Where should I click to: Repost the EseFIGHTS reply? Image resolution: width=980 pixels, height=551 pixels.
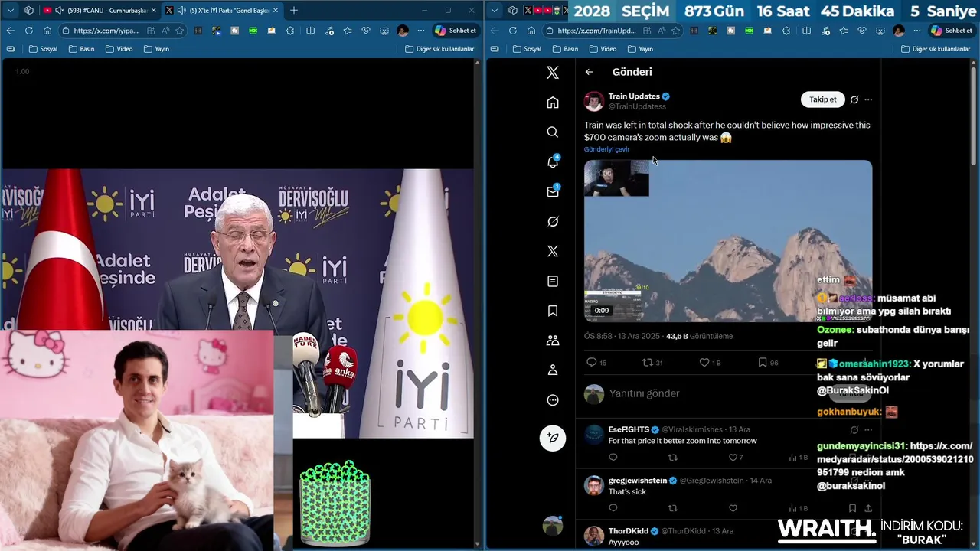[x=673, y=458]
